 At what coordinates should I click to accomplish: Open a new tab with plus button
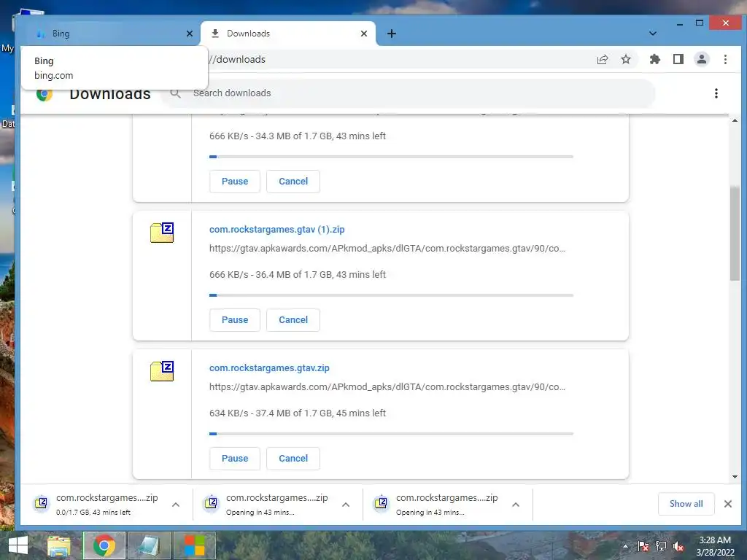coord(392,34)
